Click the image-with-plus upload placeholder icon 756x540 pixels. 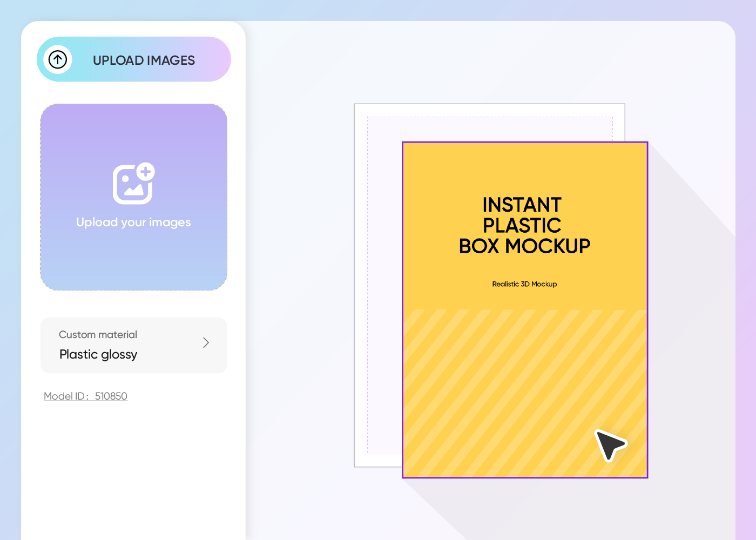pyautogui.click(x=133, y=183)
